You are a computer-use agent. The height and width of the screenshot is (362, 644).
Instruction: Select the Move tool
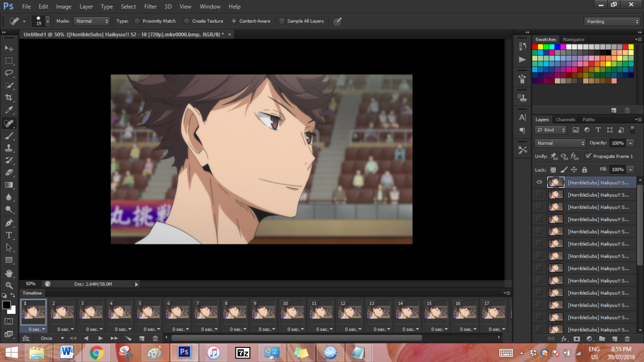click(x=9, y=48)
